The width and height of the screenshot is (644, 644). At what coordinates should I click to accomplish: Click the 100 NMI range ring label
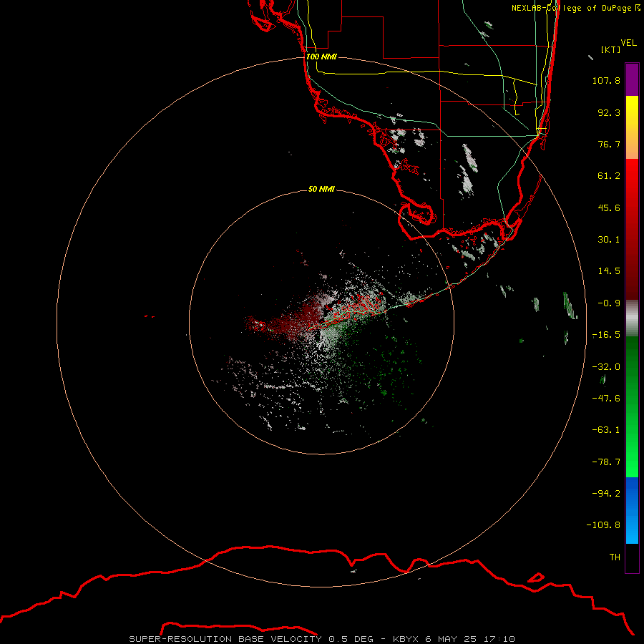[x=321, y=57]
